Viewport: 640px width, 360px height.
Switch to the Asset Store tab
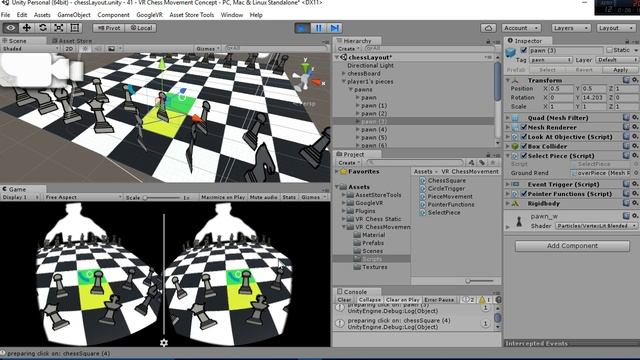click(72, 41)
